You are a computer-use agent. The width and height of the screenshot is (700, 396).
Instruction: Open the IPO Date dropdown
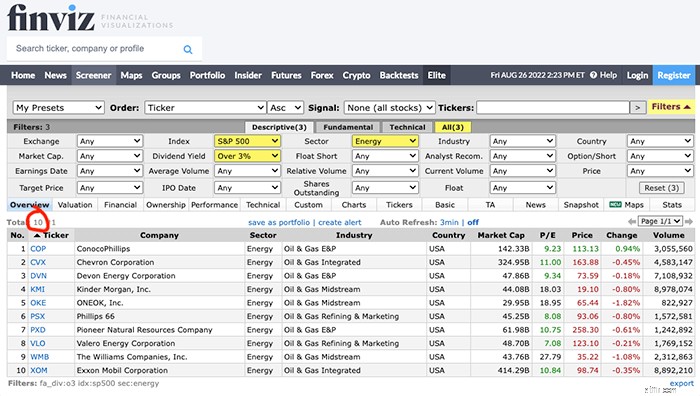(247, 188)
